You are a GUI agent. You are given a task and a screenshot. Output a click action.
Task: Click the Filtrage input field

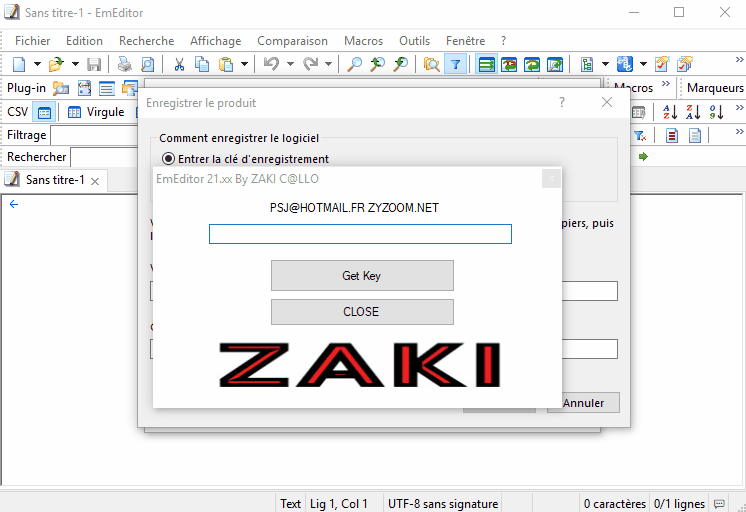coord(94,136)
